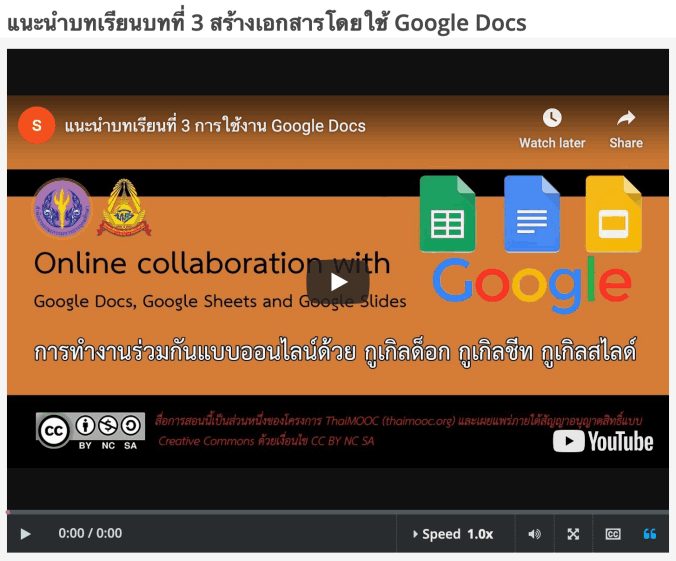The image size is (676, 561).
Task: Open the channel's orange S avatar
Action: click(x=37, y=125)
